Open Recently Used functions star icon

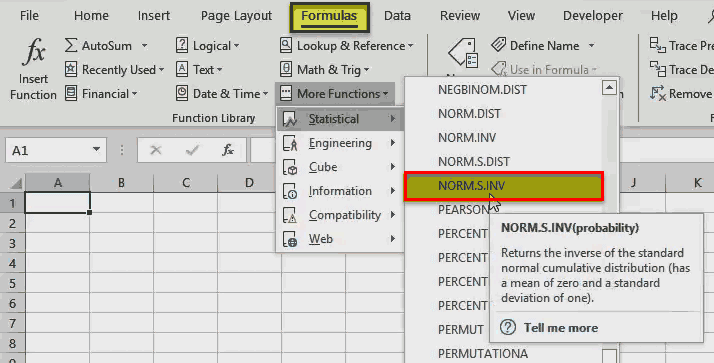(x=71, y=69)
